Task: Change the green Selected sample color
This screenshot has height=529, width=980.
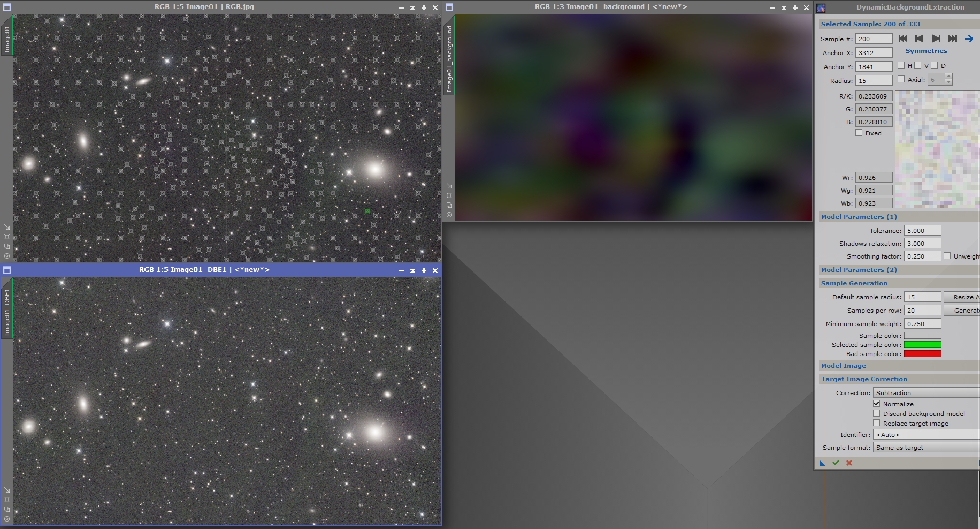Action: 922,345
